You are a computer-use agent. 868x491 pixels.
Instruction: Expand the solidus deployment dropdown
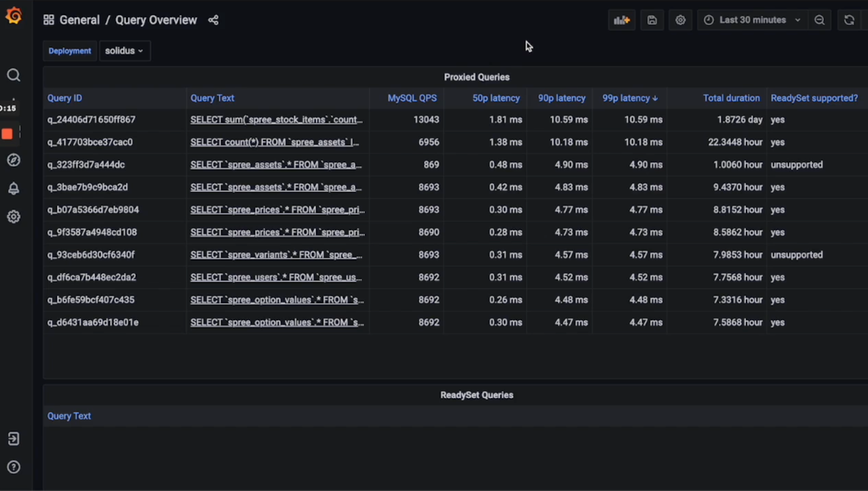coord(124,50)
